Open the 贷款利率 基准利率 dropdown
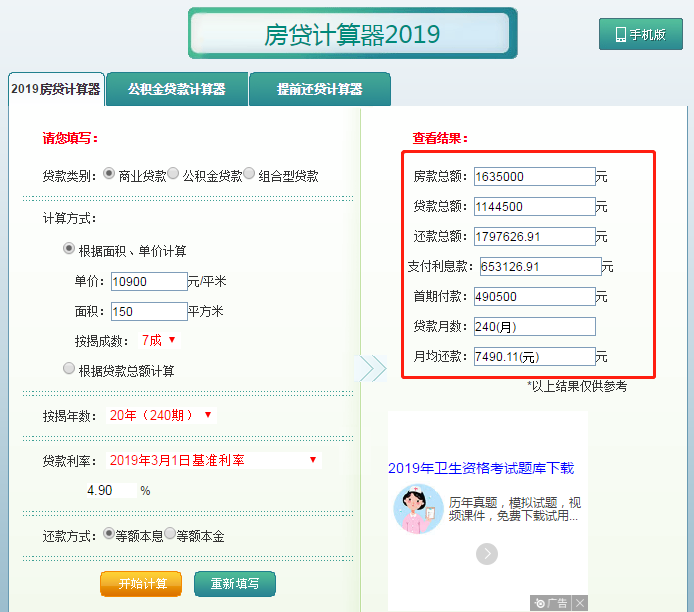The width and height of the screenshot is (694, 612). tap(213, 460)
